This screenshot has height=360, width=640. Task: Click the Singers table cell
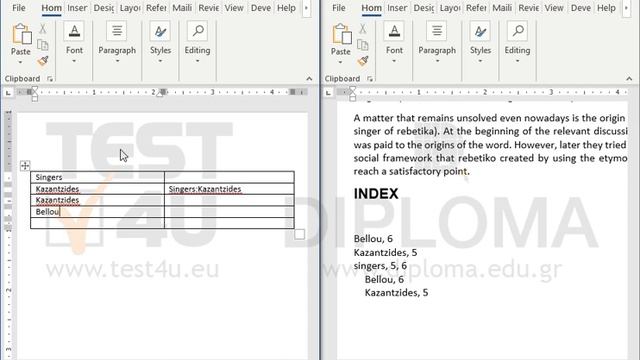click(x=98, y=177)
